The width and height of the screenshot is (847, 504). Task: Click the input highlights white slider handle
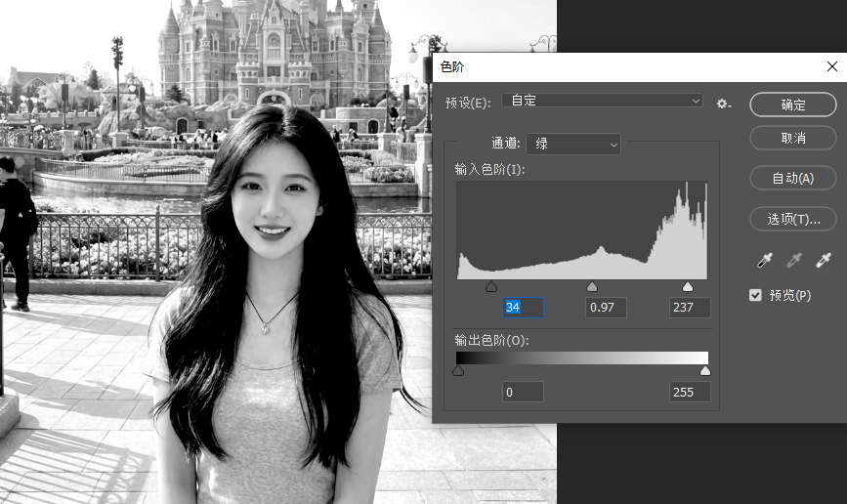(x=688, y=287)
